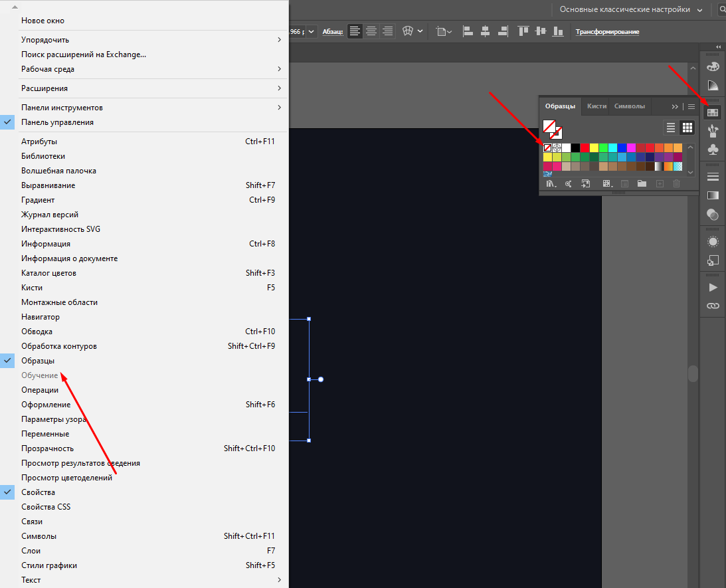Screen dimensions: 726x588
Task: Open the envelope warp options dropdown arrow
Action: point(420,31)
